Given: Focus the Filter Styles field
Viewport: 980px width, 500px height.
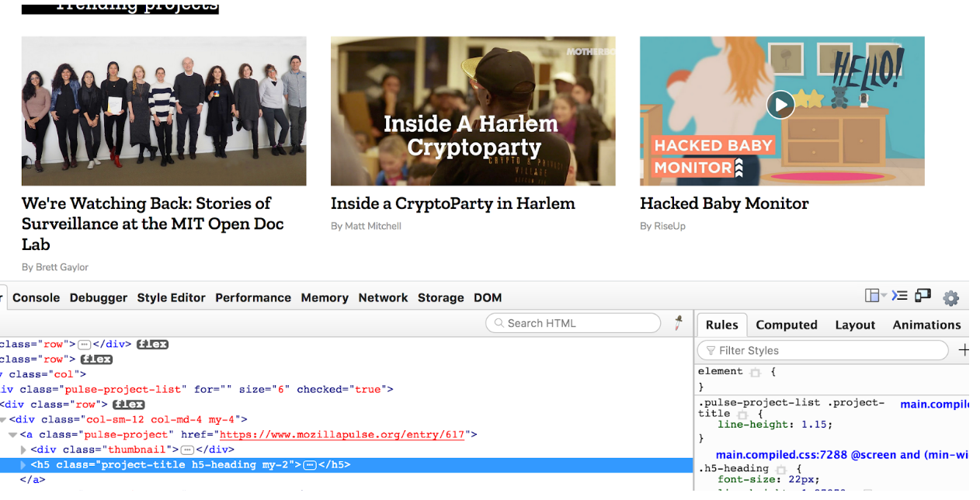Looking at the screenshot, I should [x=823, y=350].
